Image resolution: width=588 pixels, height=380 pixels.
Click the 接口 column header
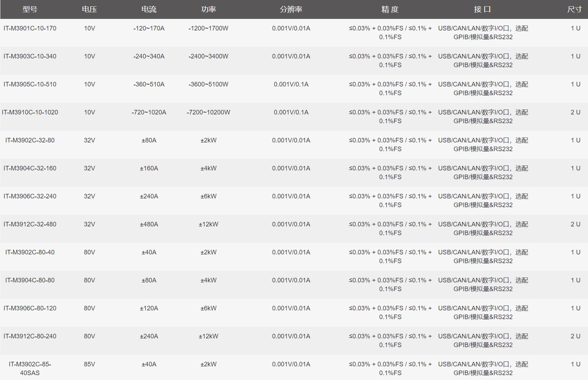coord(483,9)
